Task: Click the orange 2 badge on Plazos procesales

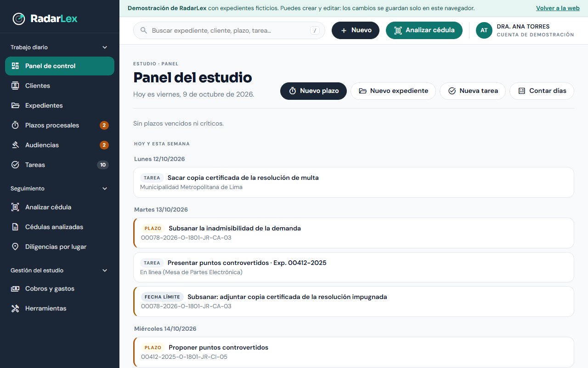Action: (104, 125)
